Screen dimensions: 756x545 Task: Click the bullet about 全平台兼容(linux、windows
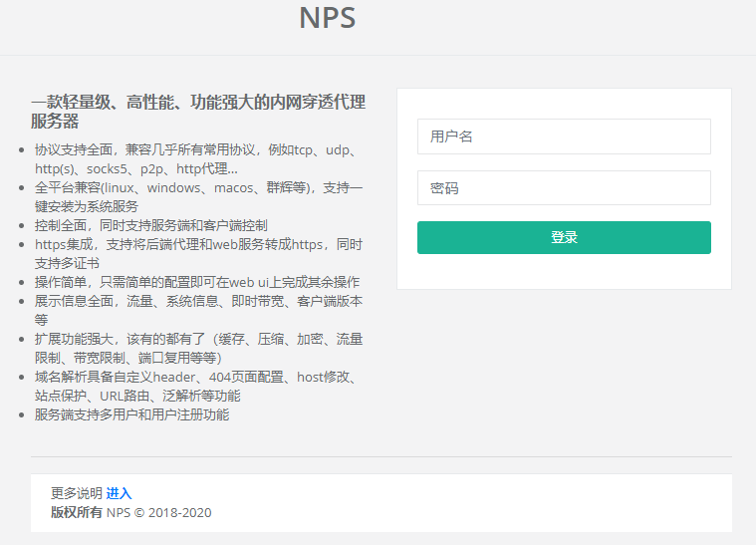198,197
